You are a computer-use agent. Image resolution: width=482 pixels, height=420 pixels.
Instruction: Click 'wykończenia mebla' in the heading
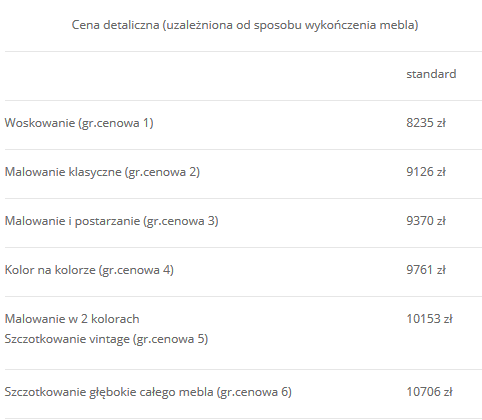pos(361,25)
